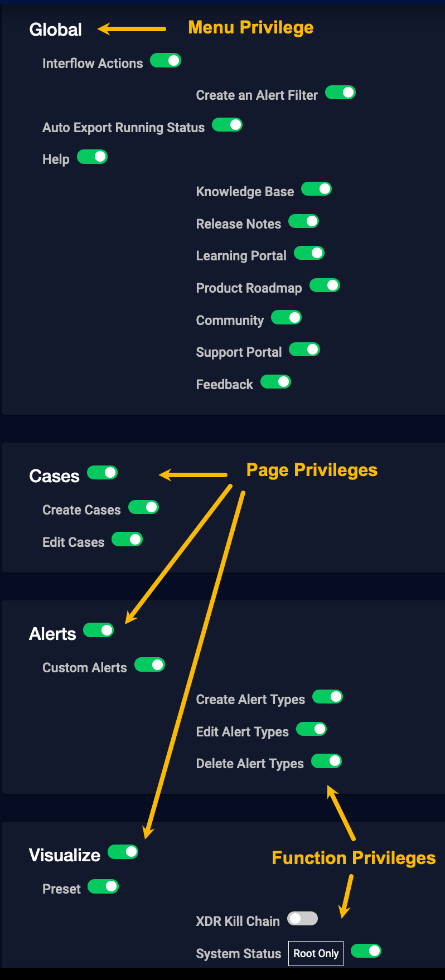The width and height of the screenshot is (445, 980).
Task: Switch off the Release Notes toggle
Action: click(x=303, y=221)
